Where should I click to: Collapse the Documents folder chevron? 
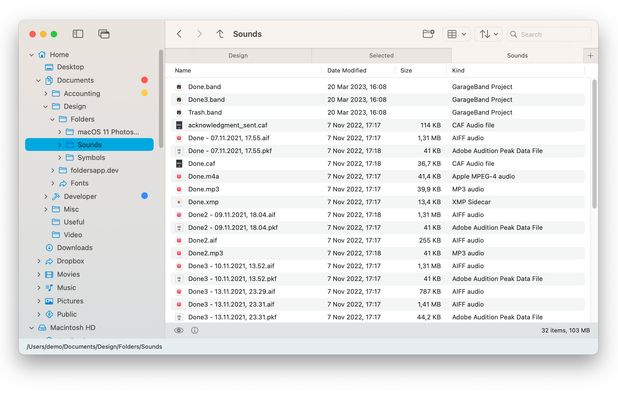(x=38, y=80)
